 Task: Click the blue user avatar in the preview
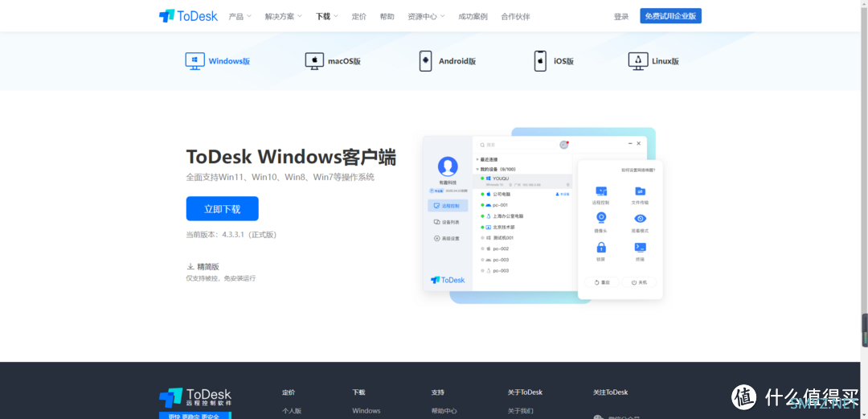coord(448,166)
